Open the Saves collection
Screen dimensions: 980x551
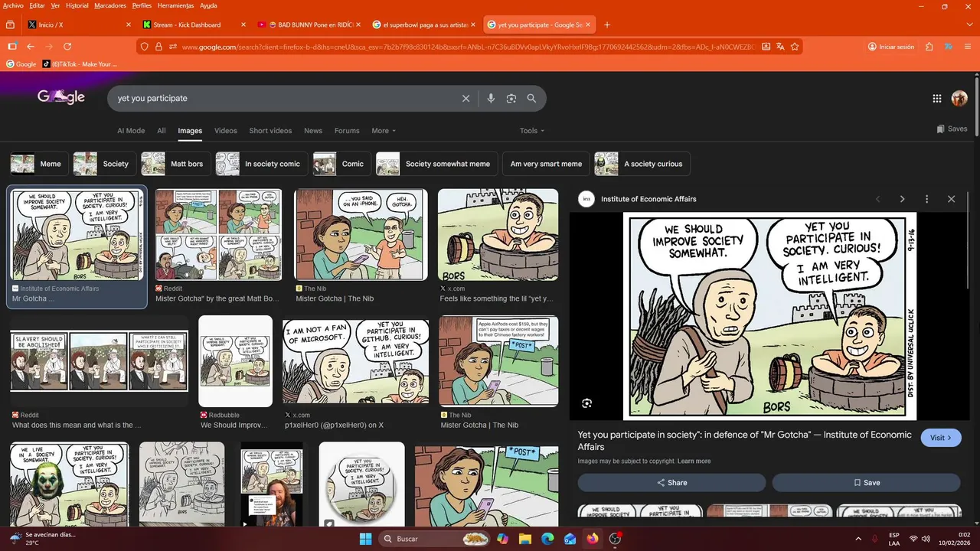pyautogui.click(x=952, y=129)
